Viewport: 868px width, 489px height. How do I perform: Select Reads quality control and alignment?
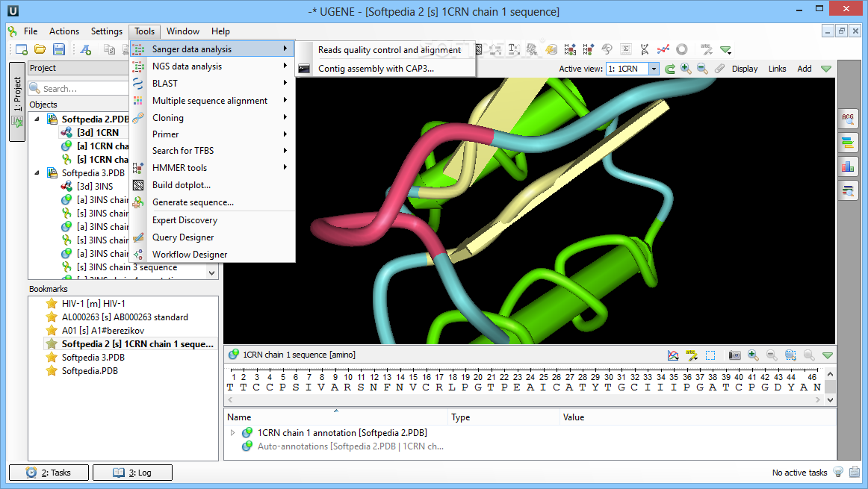(386, 50)
